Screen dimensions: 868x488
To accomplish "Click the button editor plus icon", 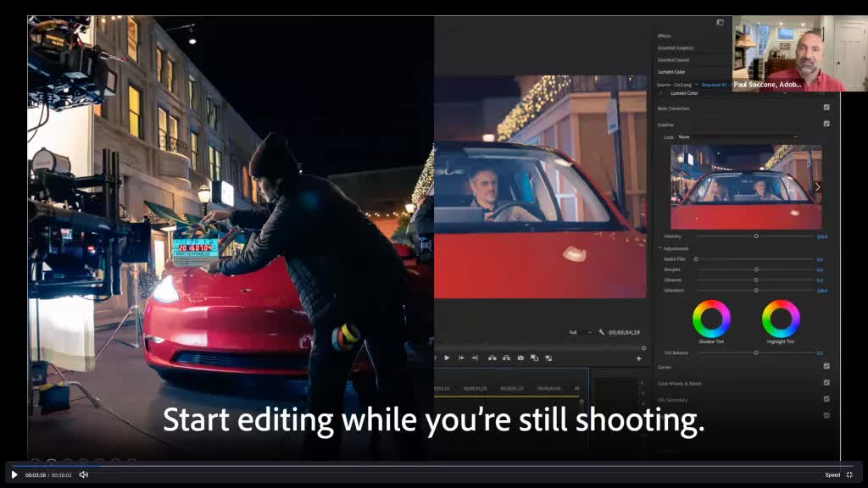I will (x=638, y=358).
